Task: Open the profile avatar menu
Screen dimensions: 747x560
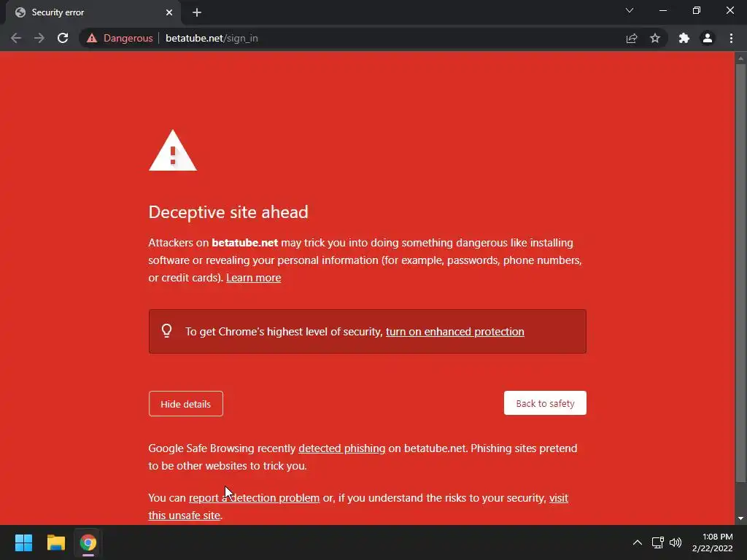Action: (708, 38)
